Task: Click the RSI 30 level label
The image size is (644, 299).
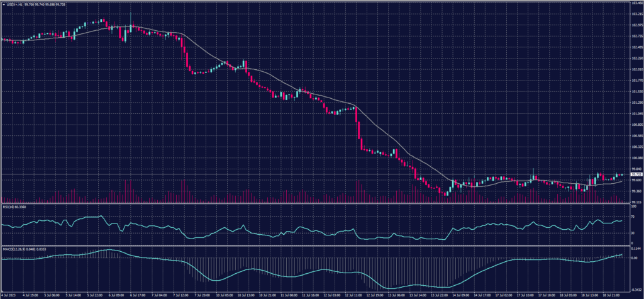Action: 631,234
